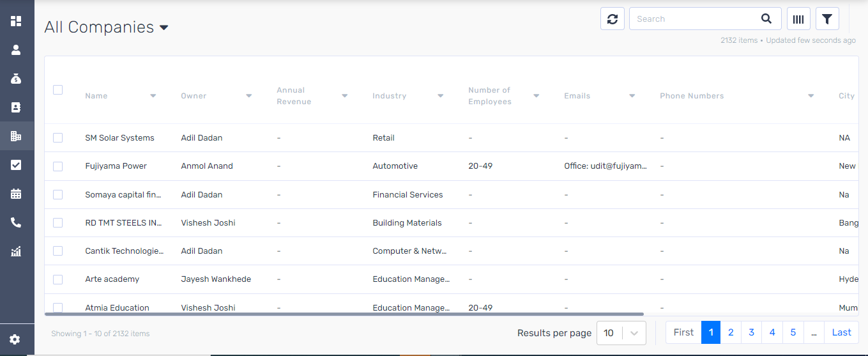Open the dashboard icon in sidebar
Image resolution: width=868 pixels, height=356 pixels.
[x=16, y=21]
